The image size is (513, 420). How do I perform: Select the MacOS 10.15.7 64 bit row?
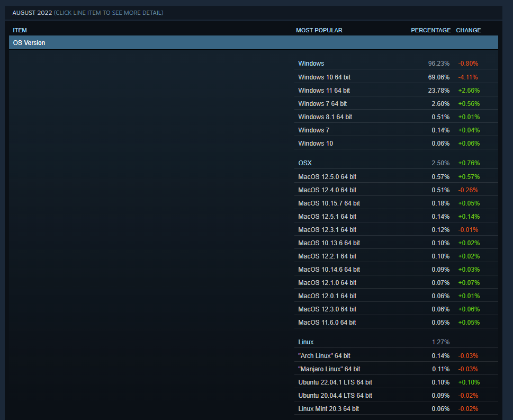[329, 203]
